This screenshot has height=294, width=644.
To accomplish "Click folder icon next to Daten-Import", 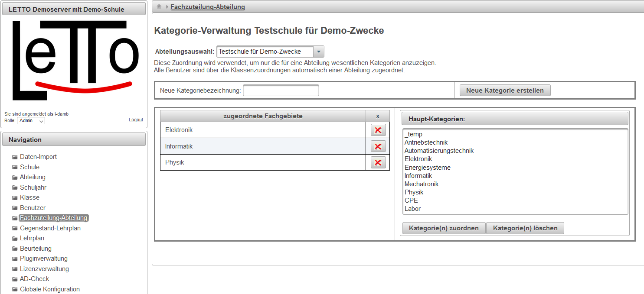I will pos(15,157).
